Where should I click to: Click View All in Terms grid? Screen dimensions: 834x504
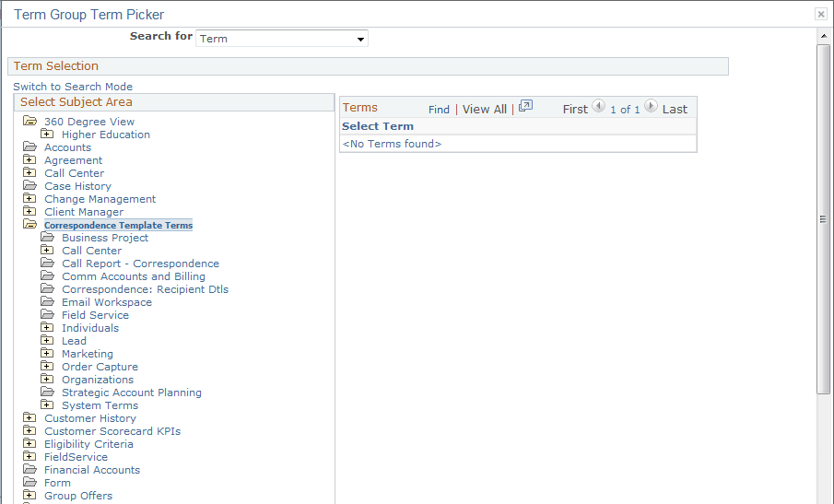(485, 110)
